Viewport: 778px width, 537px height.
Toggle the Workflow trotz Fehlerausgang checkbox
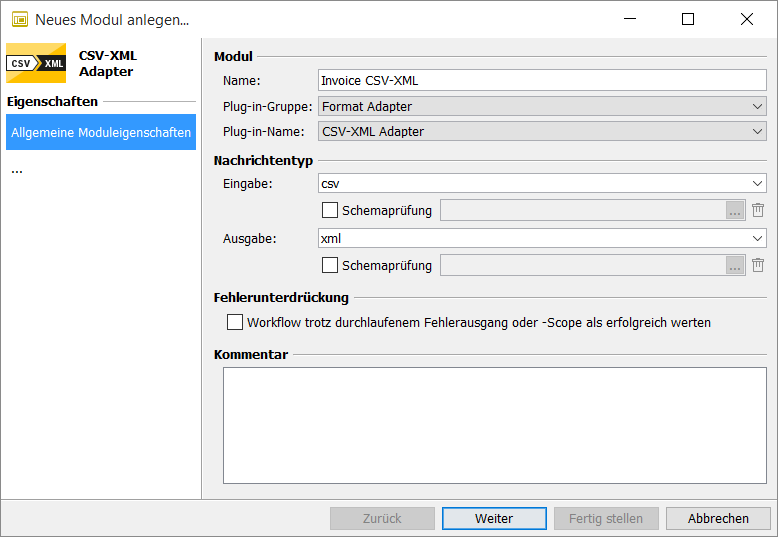(235, 322)
